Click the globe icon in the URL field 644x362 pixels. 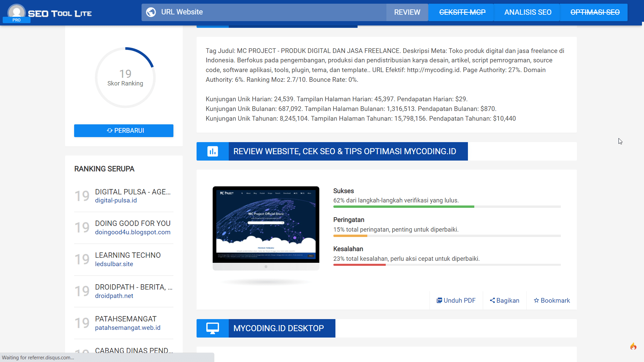pos(151,12)
